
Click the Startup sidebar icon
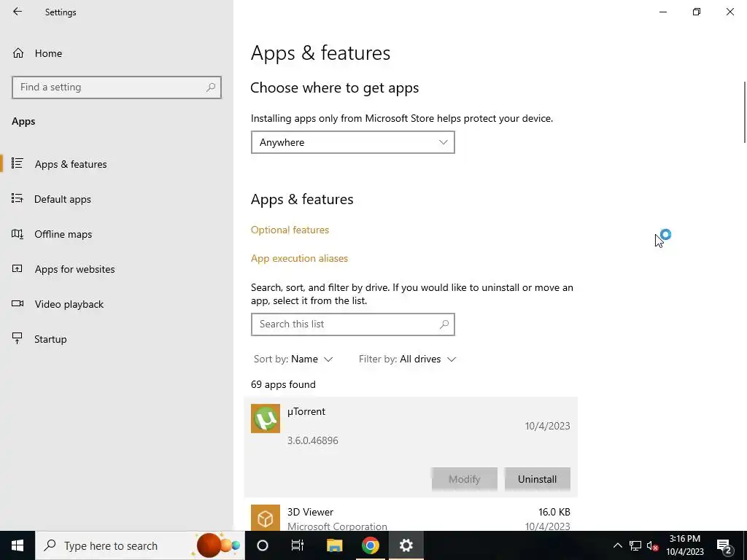pos(18,338)
